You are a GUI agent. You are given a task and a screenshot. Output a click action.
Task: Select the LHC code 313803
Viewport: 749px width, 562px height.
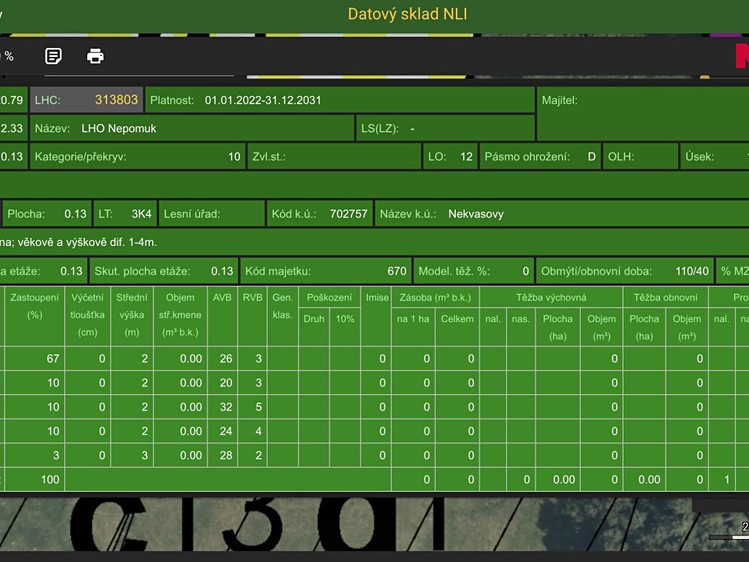(x=116, y=100)
